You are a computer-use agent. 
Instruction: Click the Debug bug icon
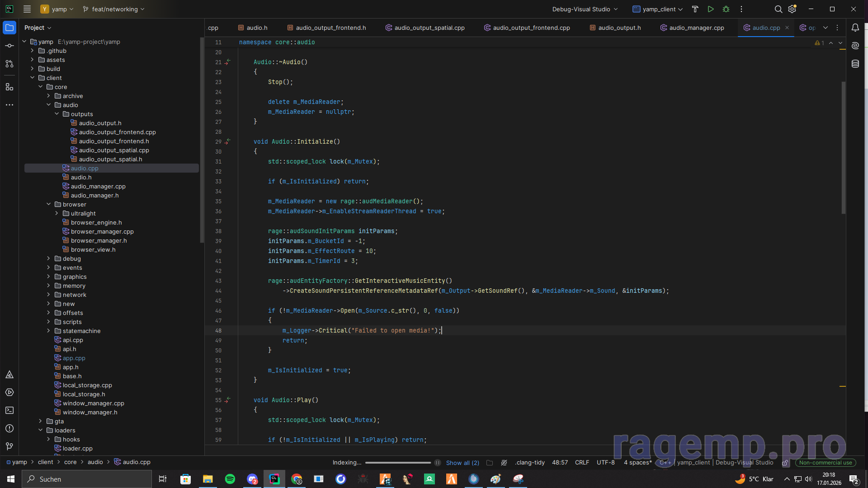coord(726,9)
